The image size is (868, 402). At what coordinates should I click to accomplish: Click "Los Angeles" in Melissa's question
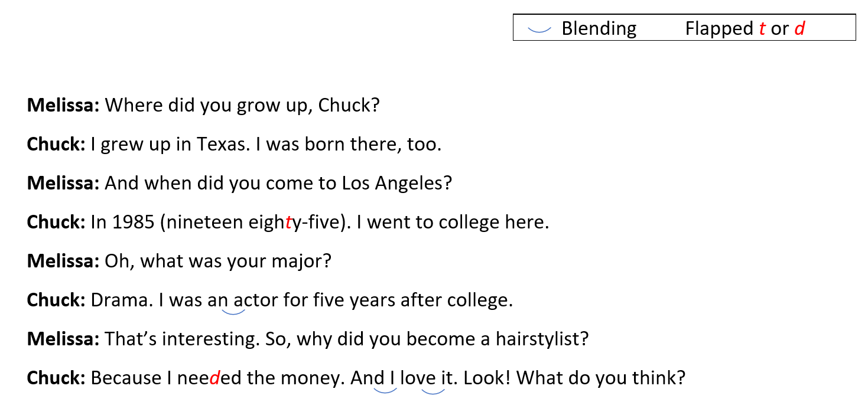pyautogui.click(x=396, y=184)
